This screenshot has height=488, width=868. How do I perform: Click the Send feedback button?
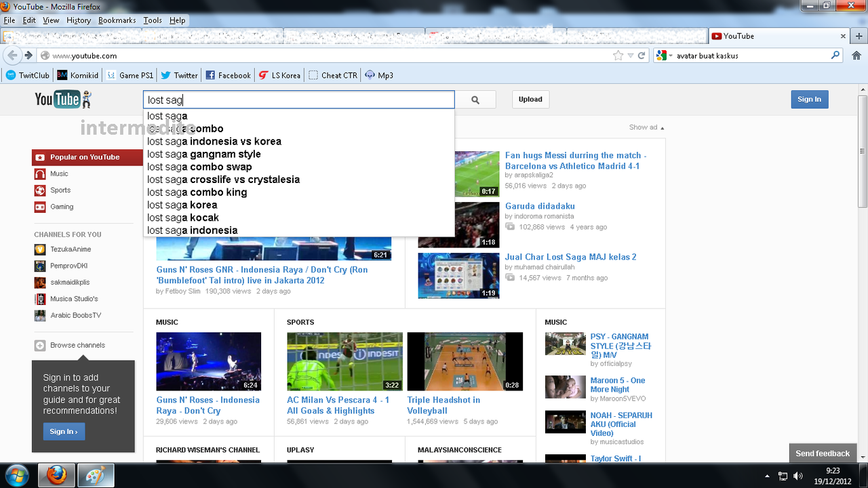point(823,453)
